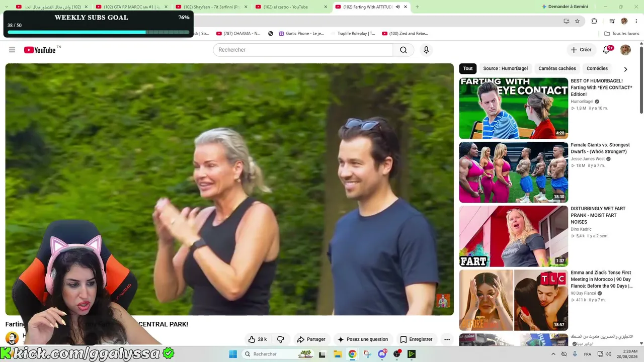The image size is (644, 362).
Task: Show hidden system tray icons
Action: click(553, 354)
